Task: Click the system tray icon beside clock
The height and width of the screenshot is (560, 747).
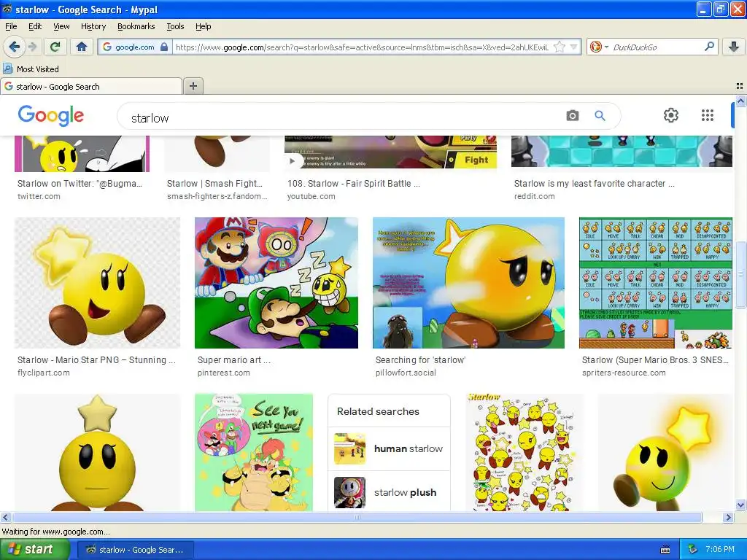Action: (x=692, y=550)
